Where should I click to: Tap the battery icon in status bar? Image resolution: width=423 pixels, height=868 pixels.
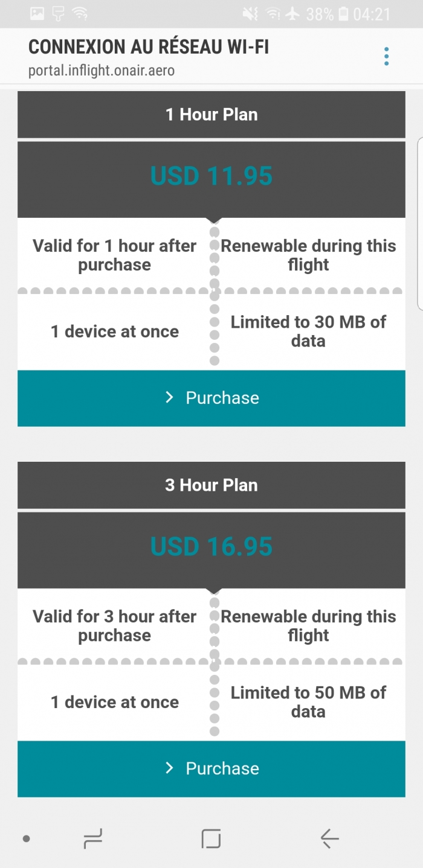pos(343,13)
